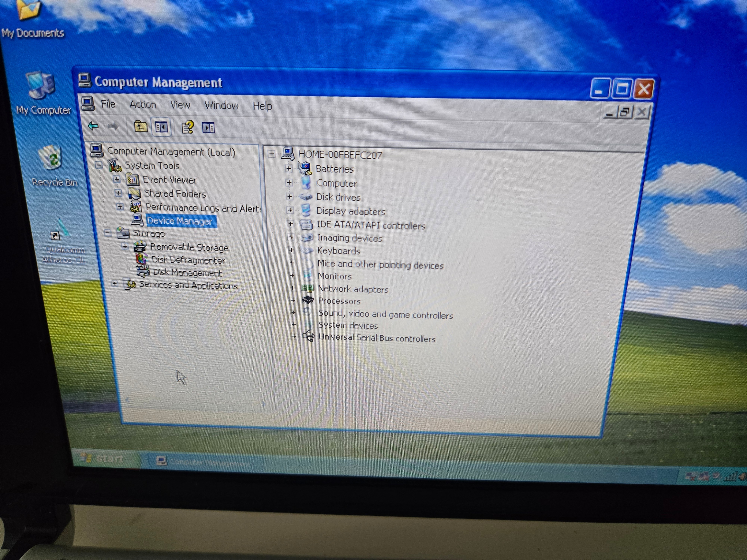Click the MMC icon left of File menu
747x560 pixels.
[88, 104]
